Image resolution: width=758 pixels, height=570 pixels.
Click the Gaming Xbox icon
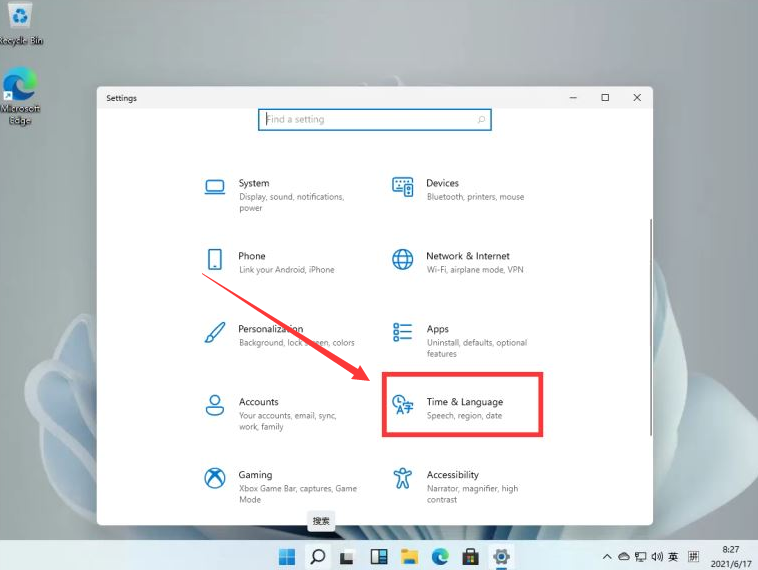(215, 478)
